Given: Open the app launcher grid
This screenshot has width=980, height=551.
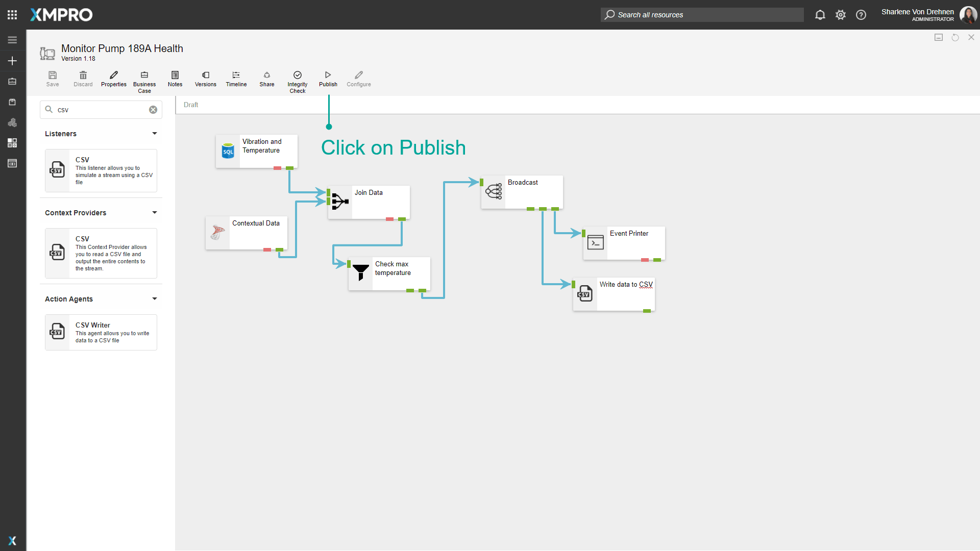Looking at the screenshot, I should click(x=12, y=15).
